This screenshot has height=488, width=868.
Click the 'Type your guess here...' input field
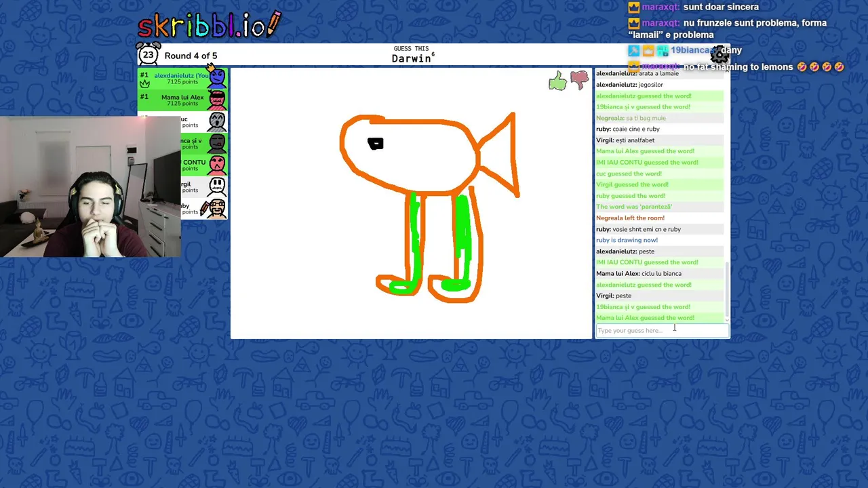point(662,330)
